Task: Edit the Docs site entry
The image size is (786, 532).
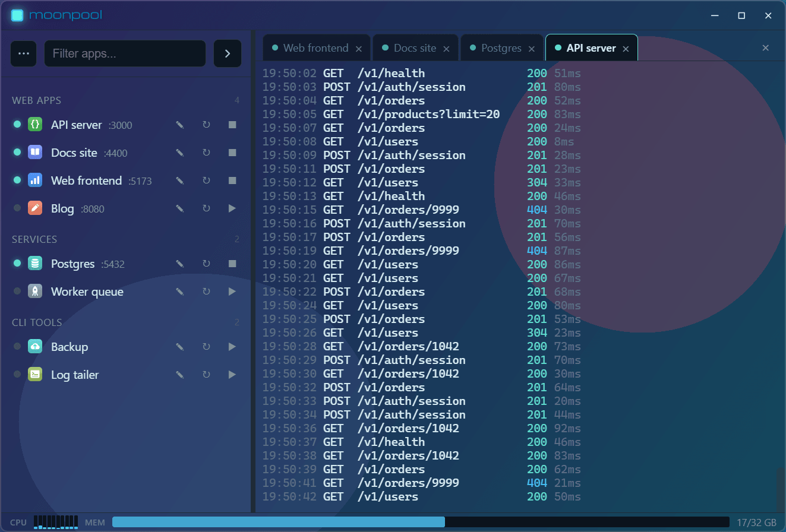Action: tap(180, 153)
